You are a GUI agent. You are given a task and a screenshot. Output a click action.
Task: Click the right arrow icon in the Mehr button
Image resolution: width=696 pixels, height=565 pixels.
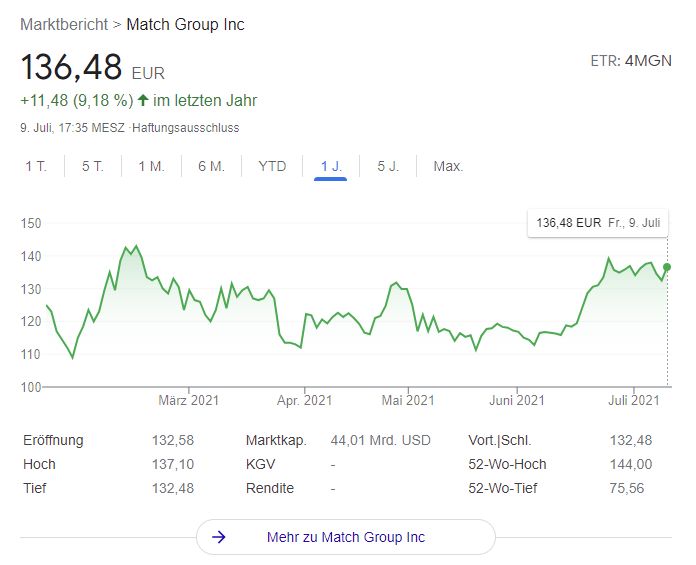[220, 537]
